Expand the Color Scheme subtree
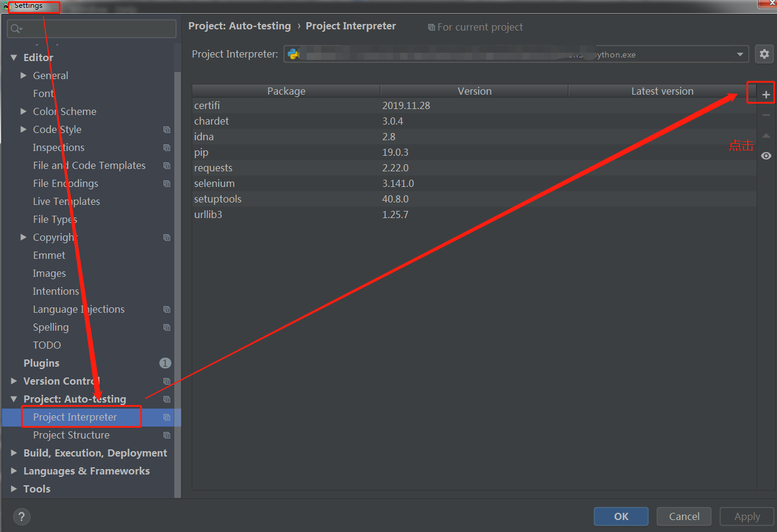 point(23,111)
